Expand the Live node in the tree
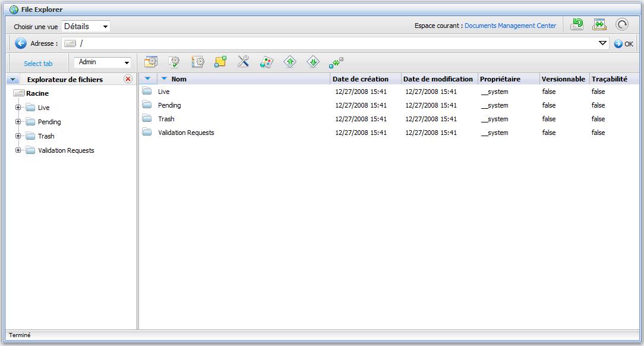 click(18, 107)
